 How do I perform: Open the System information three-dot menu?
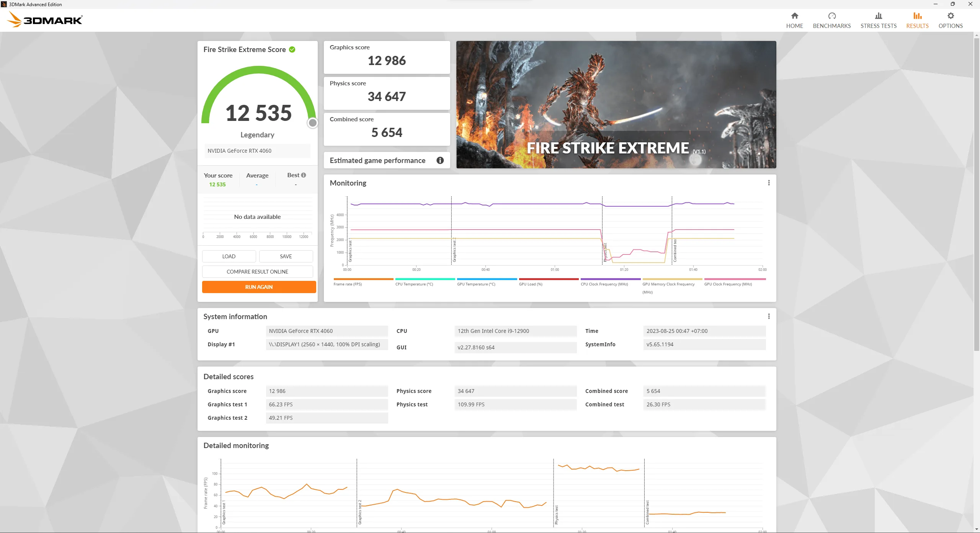click(x=769, y=316)
